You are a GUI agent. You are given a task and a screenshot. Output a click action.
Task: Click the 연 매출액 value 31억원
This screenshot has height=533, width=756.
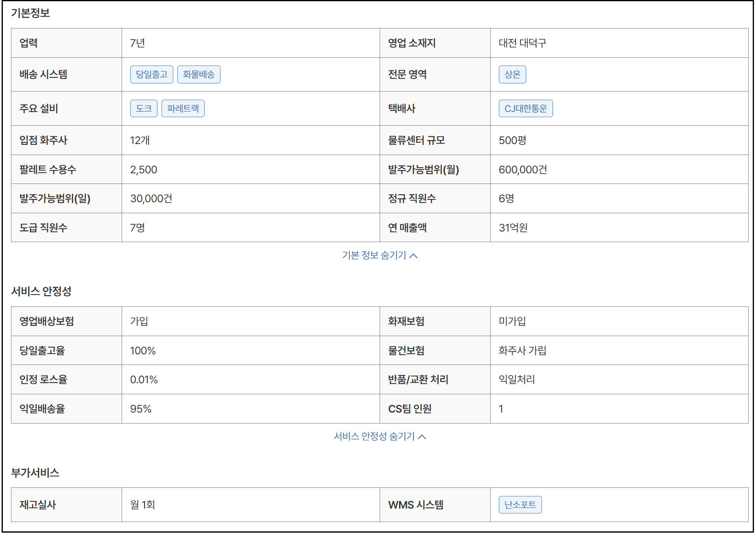[513, 228]
